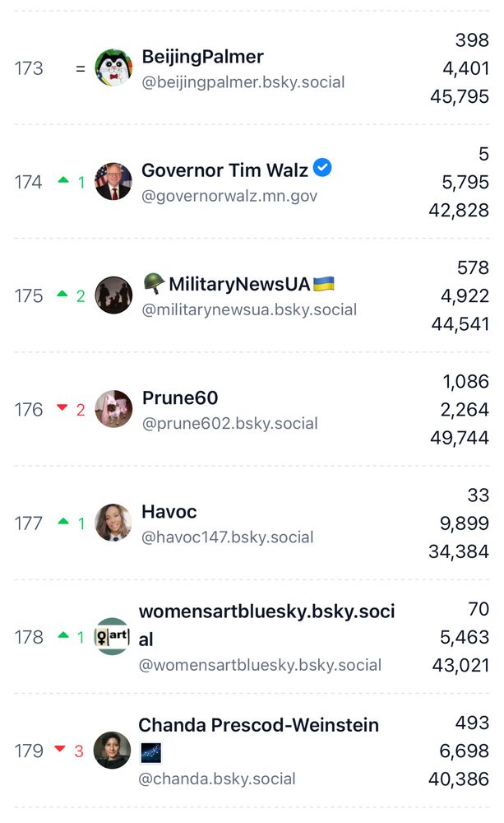The width and height of the screenshot is (504, 823).
Task: Open Prune60's avatar picture
Action: pyautogui.click(x=113, y=409)
